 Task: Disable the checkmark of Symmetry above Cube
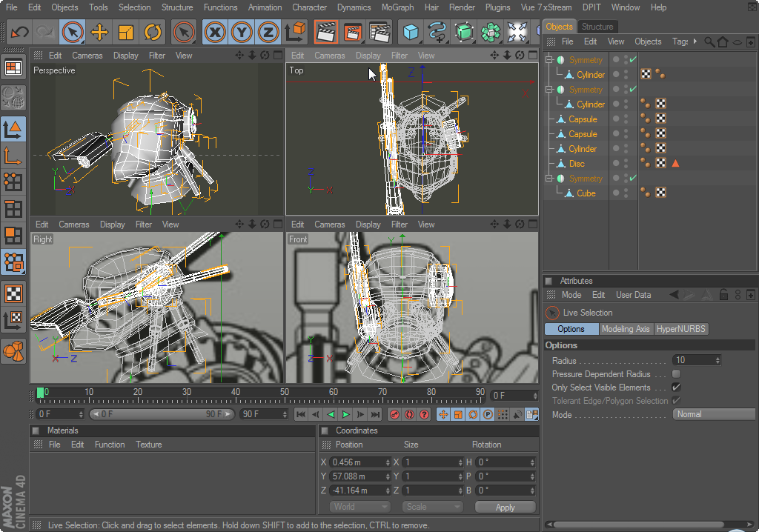click(633, 178)
